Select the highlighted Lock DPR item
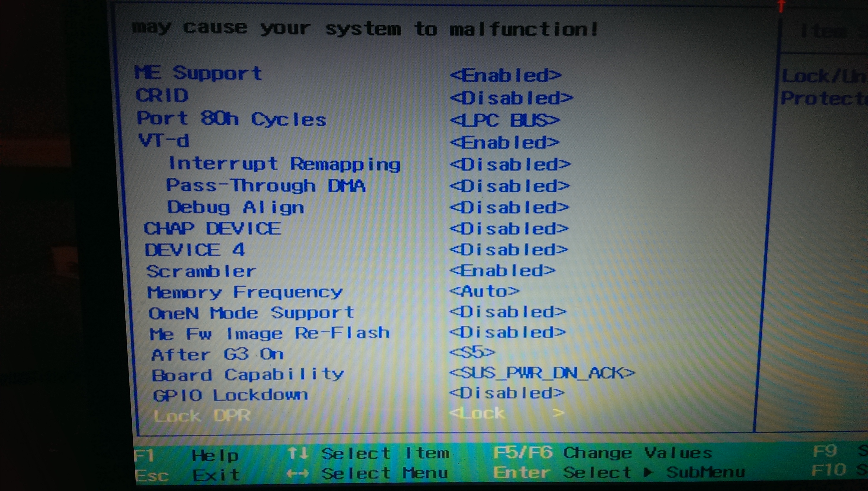Viewport: 868px width, 491px height. (x=202, y=416)
